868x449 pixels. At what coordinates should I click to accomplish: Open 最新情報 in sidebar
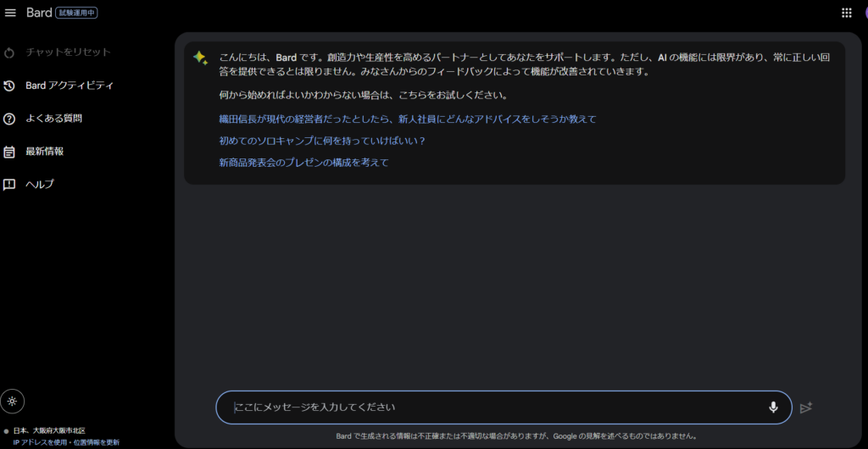point(44,152)
